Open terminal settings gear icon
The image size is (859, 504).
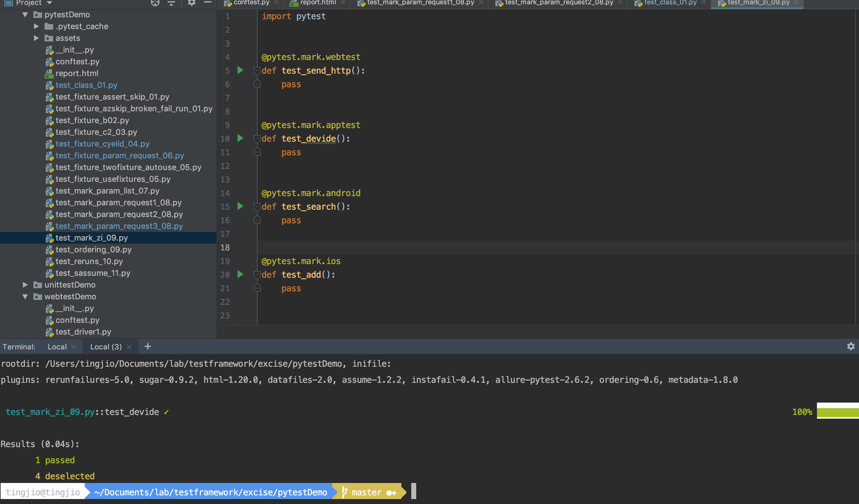(x=850, y=347)
